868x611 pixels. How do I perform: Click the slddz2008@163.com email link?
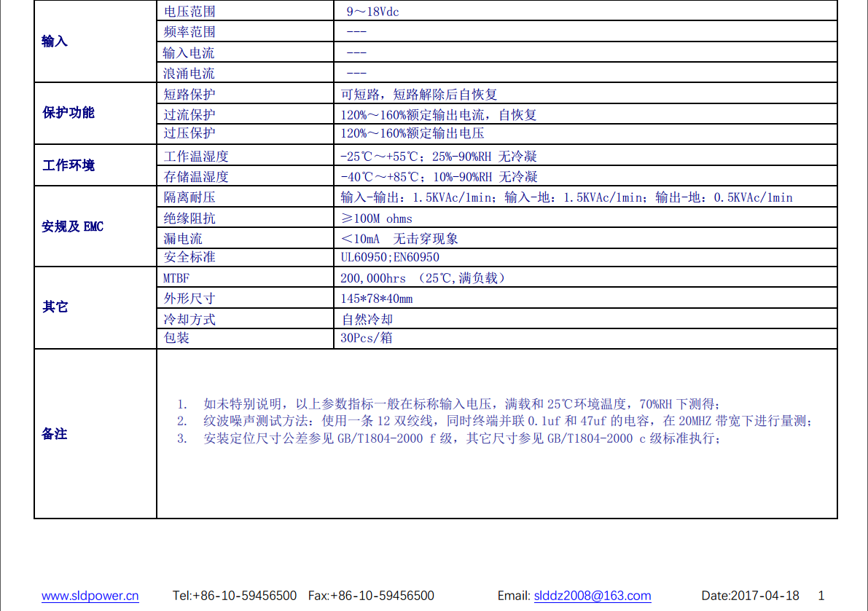[x=592, y=596]
